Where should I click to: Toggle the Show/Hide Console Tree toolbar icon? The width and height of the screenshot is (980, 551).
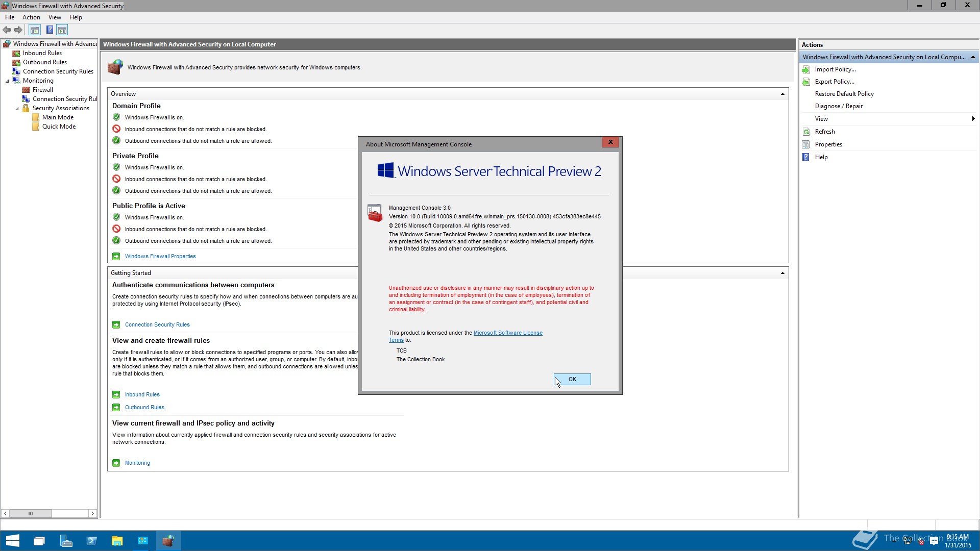point(35,30)
